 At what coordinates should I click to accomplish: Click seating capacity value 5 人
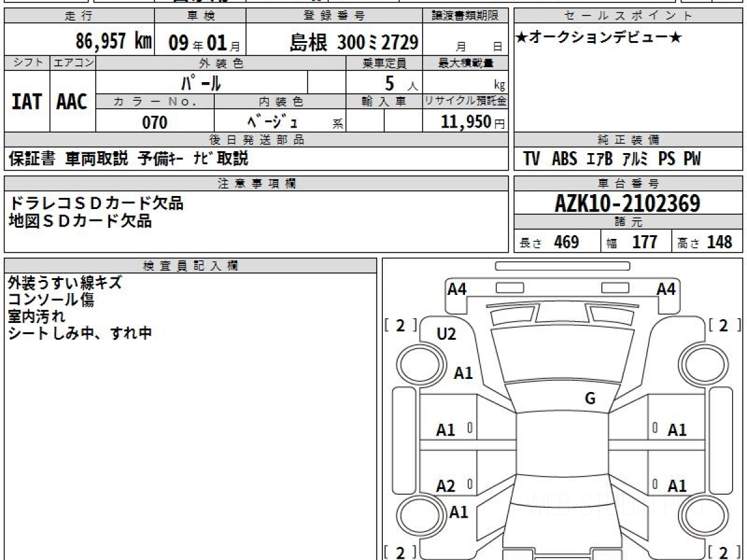click(x=401, y=83)
